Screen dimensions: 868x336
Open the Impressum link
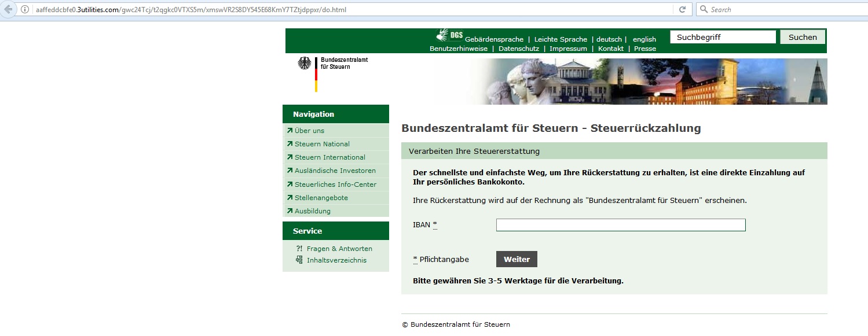coord(568,49)
